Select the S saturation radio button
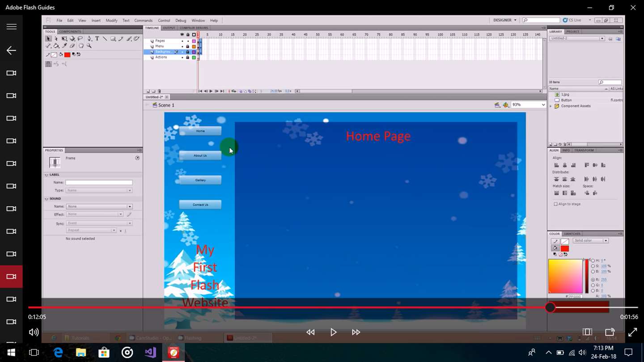The width and height of the screenshot is (644, 362). (x=593, y=266)
